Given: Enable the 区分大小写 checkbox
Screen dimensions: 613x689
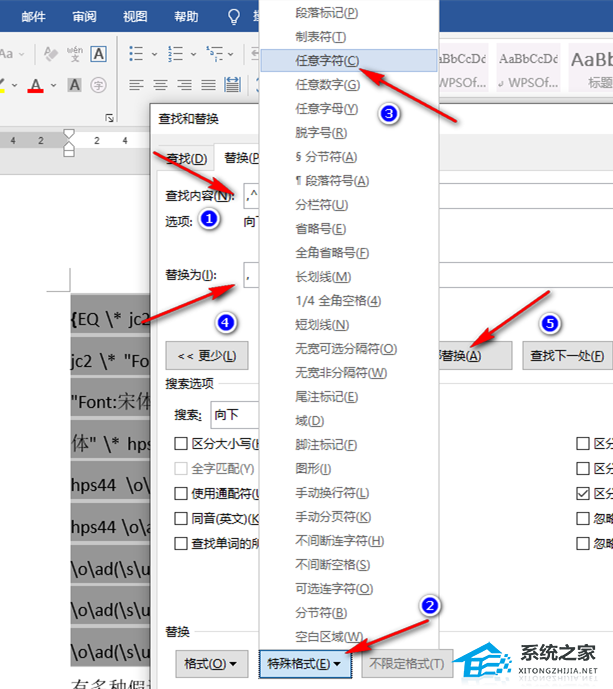Looking at the screenshot, I should point(181,444).
